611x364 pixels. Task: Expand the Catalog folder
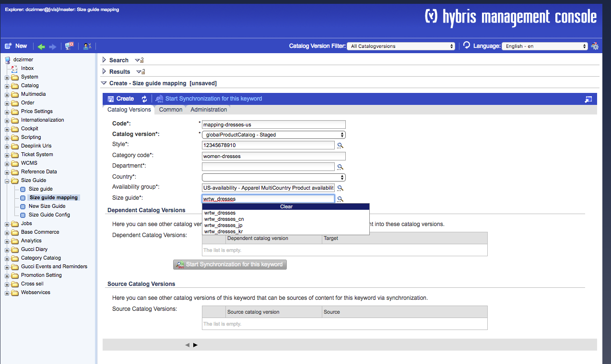coord(7,86)
